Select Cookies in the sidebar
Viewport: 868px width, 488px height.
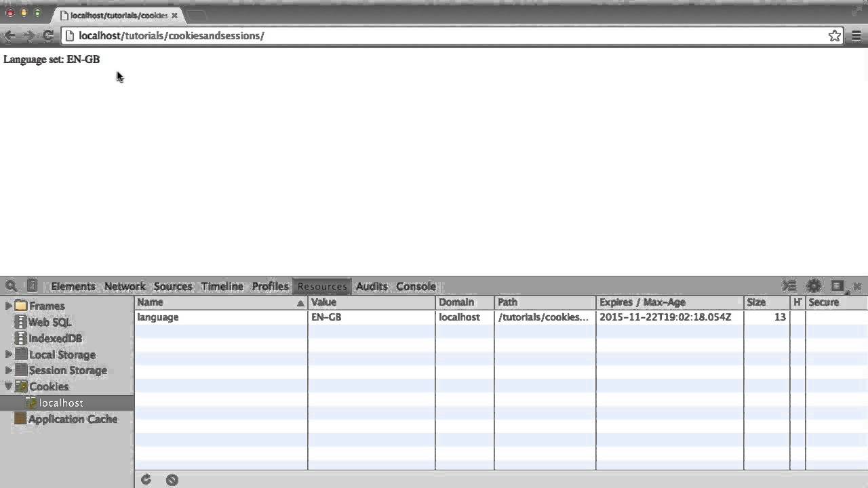[49, 386]
